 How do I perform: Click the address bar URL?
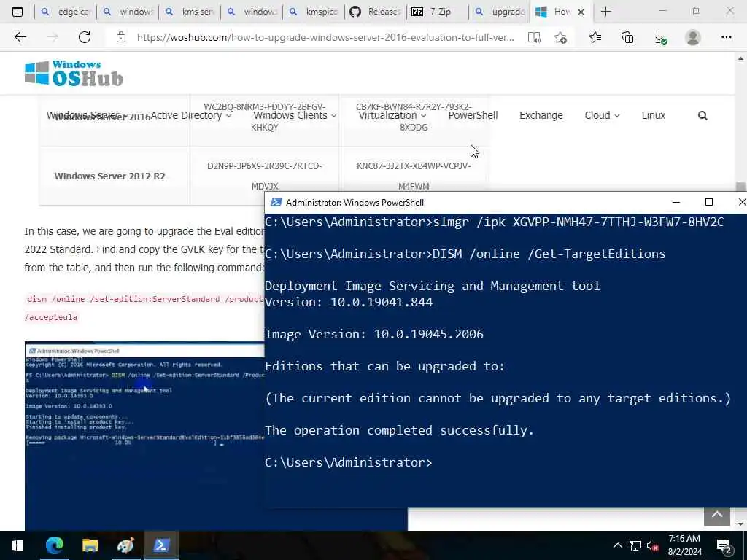tap(325, 38)
